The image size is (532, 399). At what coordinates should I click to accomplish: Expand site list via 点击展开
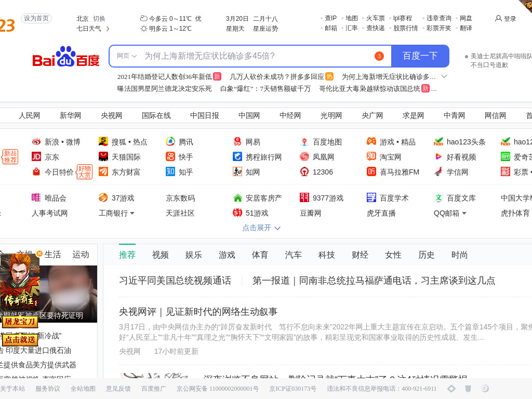tap(261, 228)
